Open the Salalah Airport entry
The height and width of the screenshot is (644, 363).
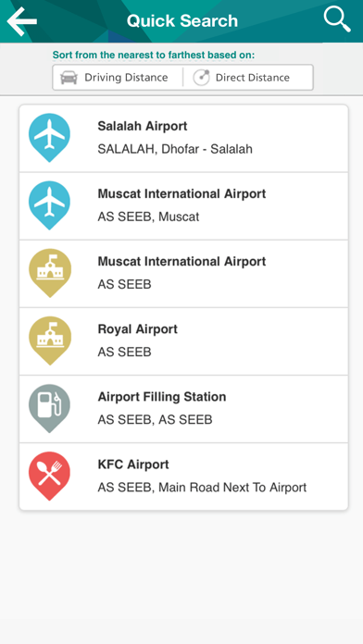(x=183, y=139)
